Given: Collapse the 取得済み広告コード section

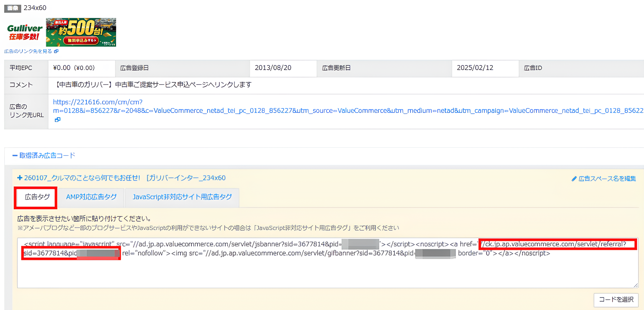Looking at the screenshot, I should pyautogui.click(x=44, y=156).
